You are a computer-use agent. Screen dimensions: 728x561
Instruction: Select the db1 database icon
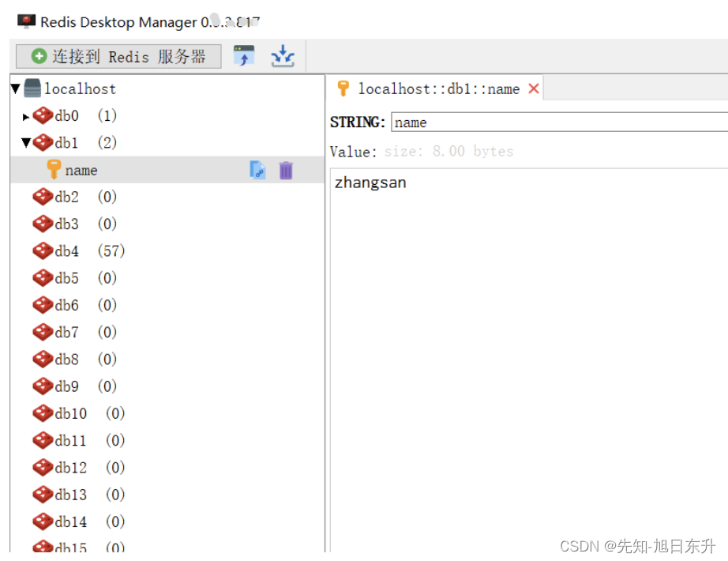43,142
